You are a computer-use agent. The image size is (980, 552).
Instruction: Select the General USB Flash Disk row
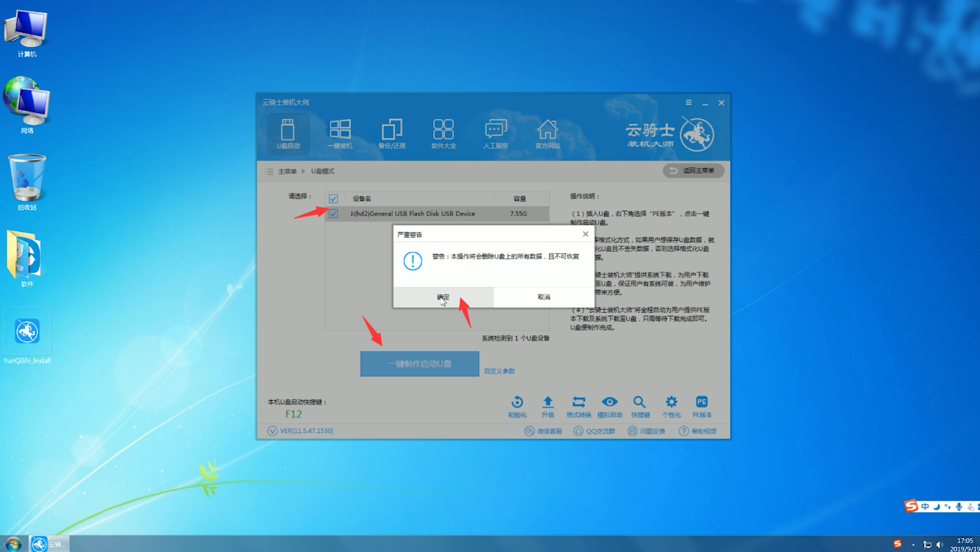[437, 214]
